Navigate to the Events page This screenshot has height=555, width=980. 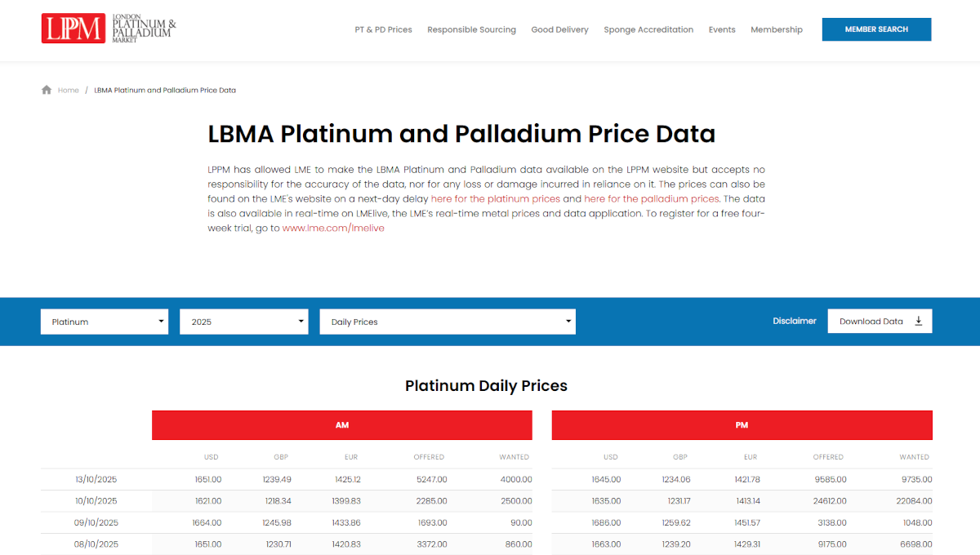pyautogui.click(x=722, y=29)
